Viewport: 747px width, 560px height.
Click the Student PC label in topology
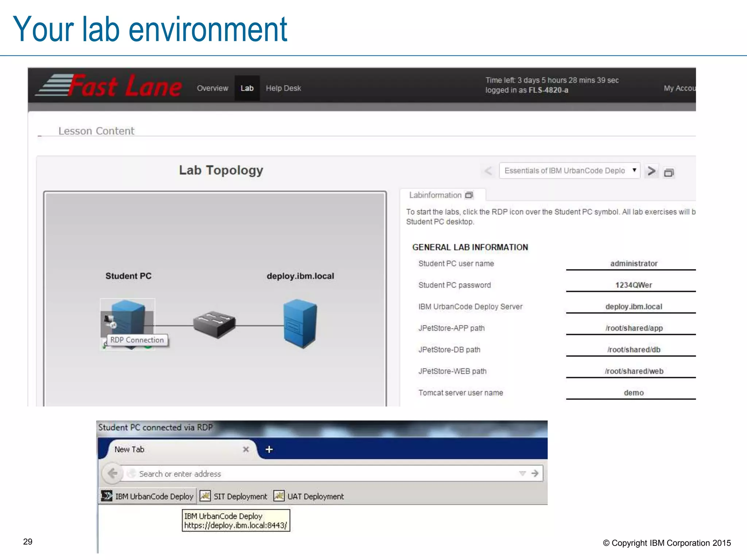tap(128, 276)
